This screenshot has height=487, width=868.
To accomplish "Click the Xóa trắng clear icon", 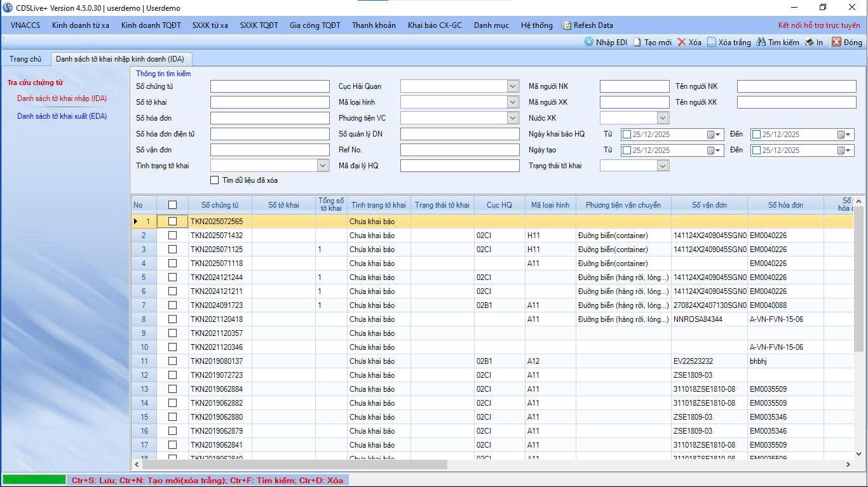I will [x=712, y=42].
